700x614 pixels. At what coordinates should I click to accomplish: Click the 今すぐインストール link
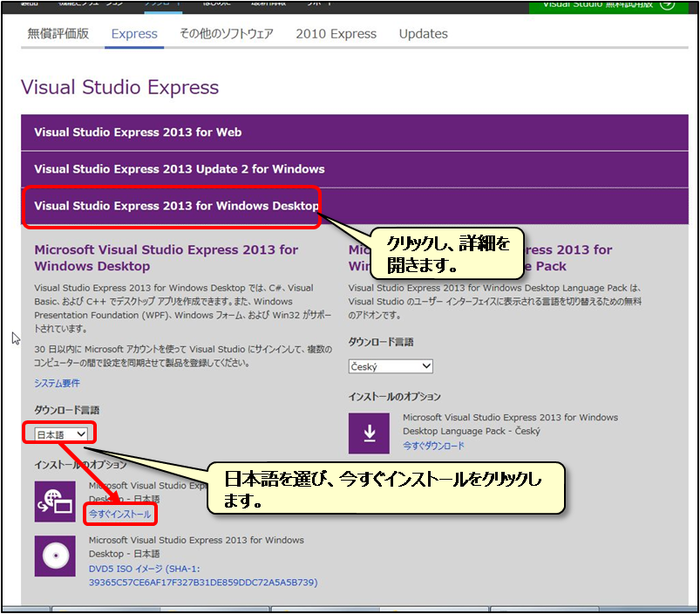[119, 514]
